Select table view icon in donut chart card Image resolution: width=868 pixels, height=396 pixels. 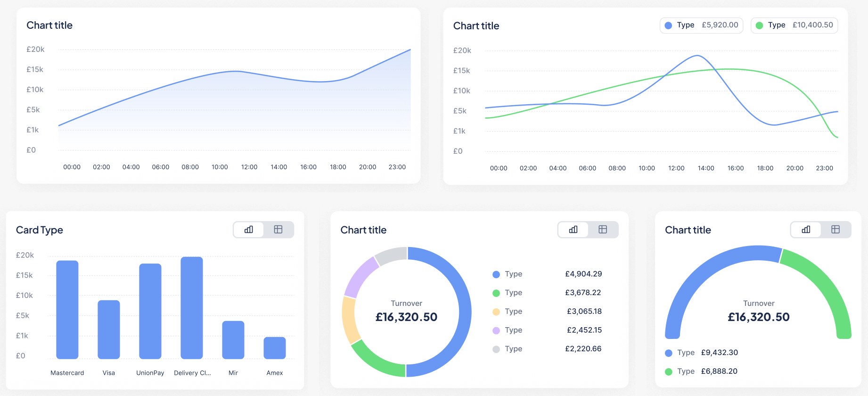(x=603, y=230)
